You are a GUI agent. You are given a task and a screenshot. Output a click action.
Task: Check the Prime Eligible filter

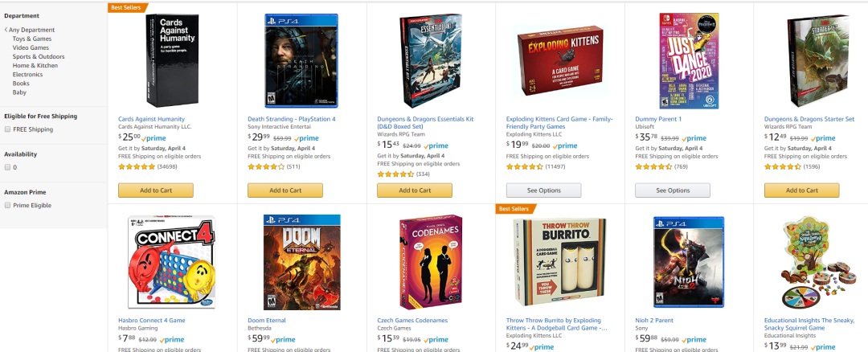click(7, 206)
